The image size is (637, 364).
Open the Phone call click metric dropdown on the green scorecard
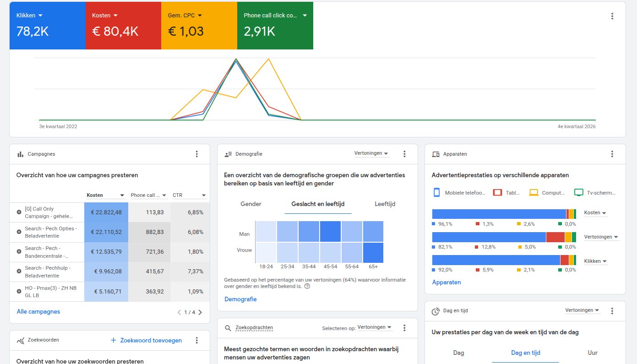tap(275, 16)
